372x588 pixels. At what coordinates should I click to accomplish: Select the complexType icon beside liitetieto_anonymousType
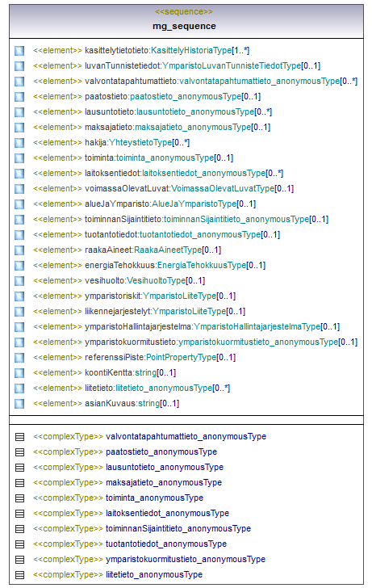point(19,575)
